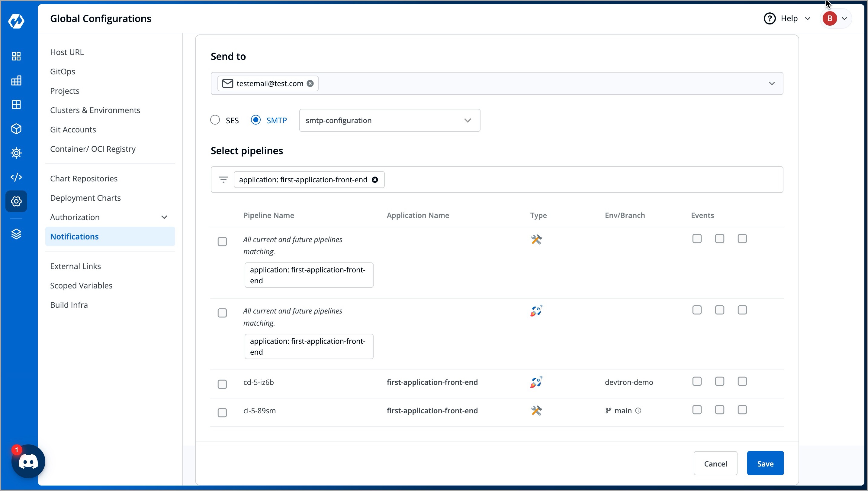Click the filter icon in pipeline search bar
The height and width of the screenshot is (491, 868).
[x=223, y=179]
